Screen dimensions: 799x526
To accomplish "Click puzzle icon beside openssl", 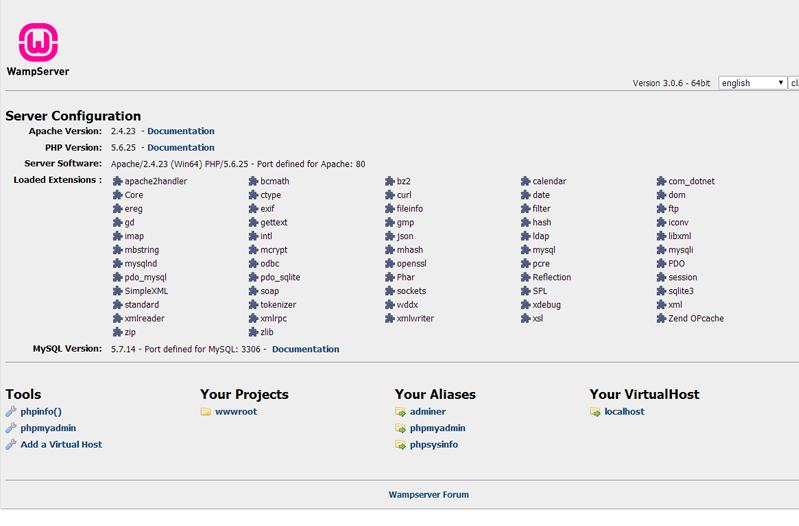I will coord(390,264).
